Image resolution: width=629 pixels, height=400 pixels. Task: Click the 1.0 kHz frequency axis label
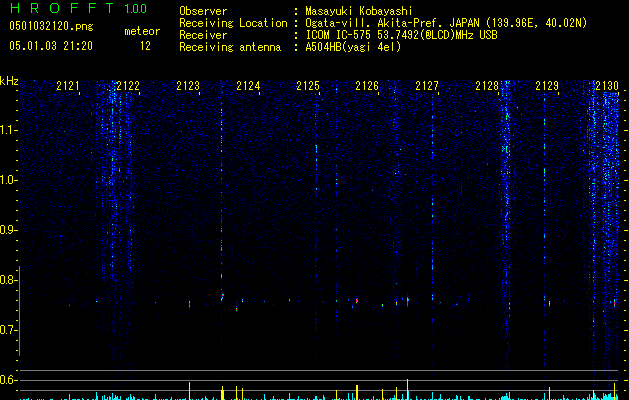[x=8, y=180]
